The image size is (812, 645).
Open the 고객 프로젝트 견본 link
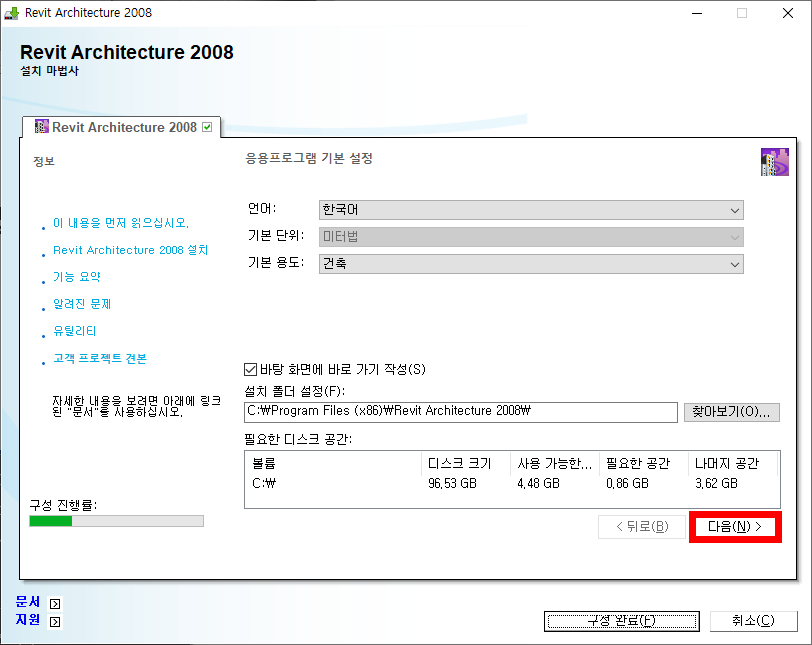coord(100,358)
